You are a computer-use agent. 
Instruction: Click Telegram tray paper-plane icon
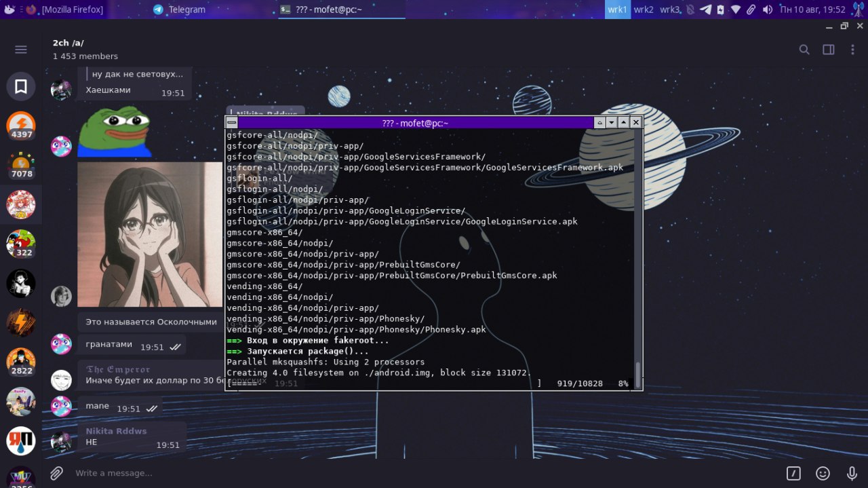click(705, 10)
